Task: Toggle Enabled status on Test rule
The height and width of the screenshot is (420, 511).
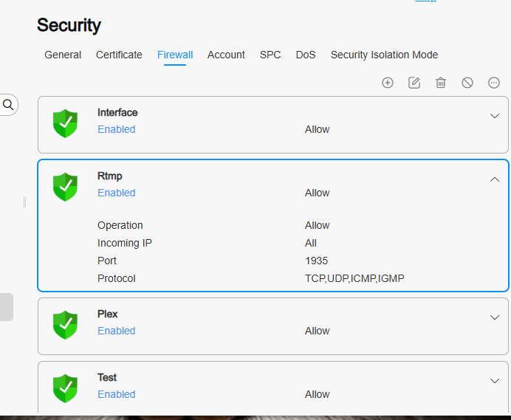Action: pos(117,394)
